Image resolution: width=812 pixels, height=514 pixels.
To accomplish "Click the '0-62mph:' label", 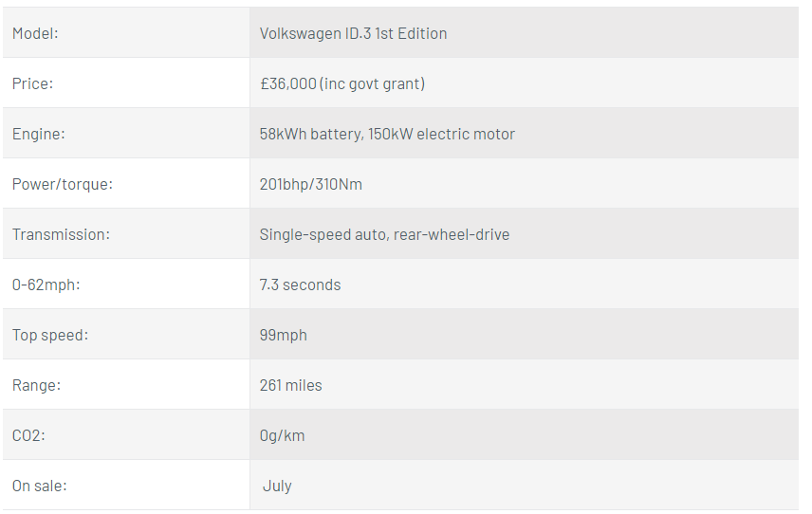I will click(x=46, y=285).
